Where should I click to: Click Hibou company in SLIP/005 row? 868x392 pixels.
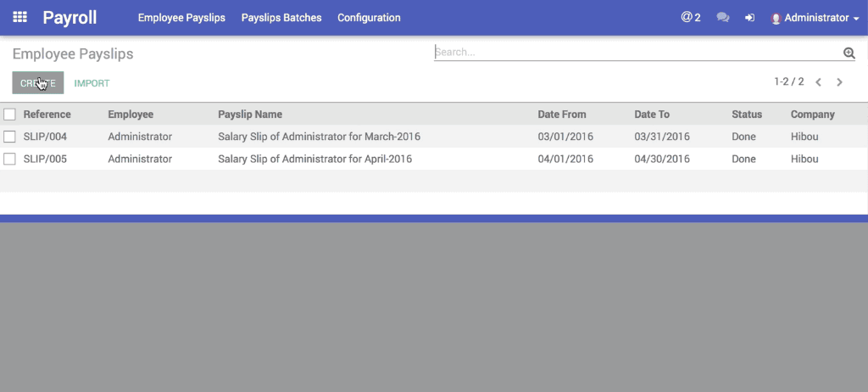(x=804, y=160)
